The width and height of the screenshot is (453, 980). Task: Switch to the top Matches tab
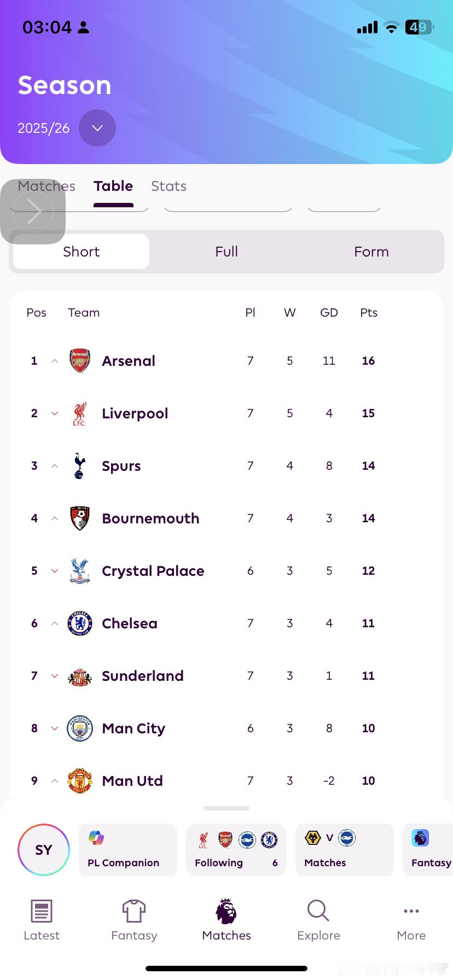[71, 186]
